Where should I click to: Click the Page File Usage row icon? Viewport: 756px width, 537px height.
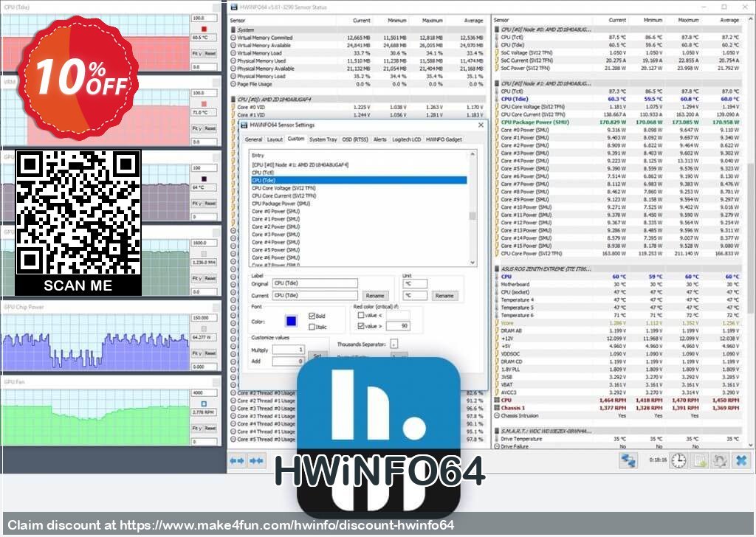click(x=234, y=84)
